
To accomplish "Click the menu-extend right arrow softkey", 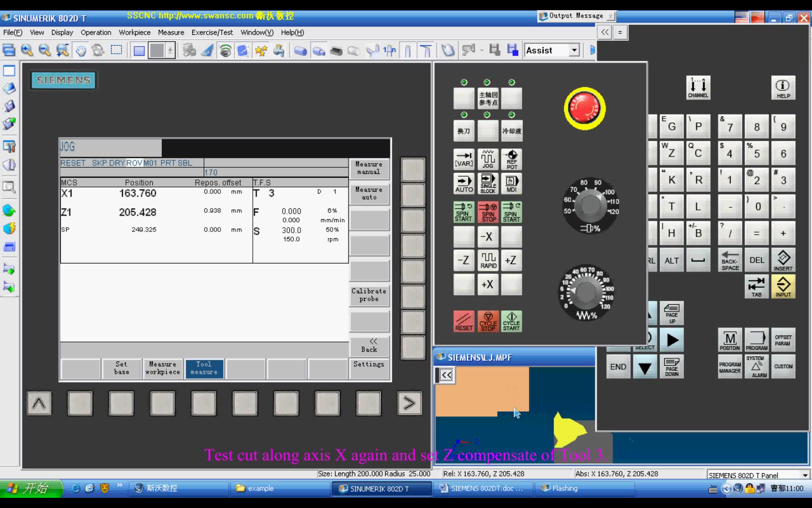I will 409,403.
